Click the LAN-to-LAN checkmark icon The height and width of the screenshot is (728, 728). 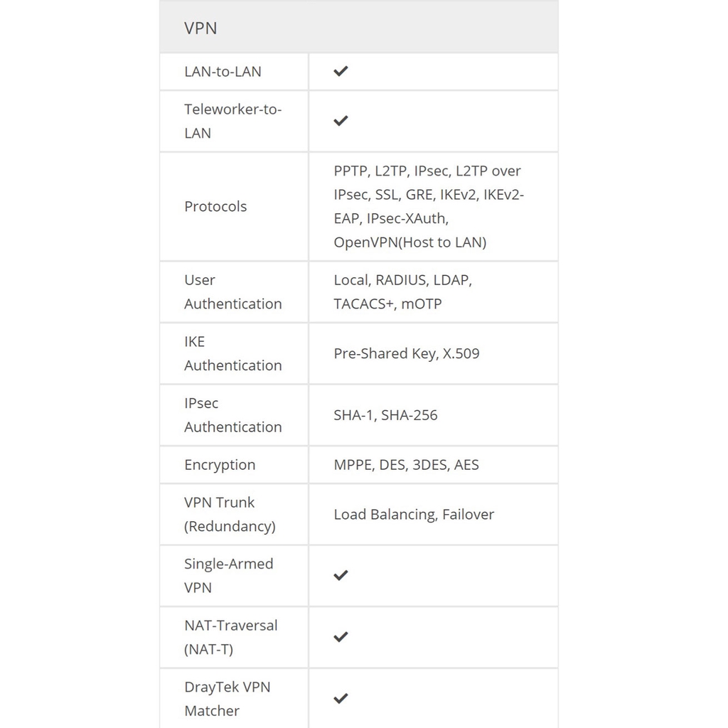click(x=341, y=71)
